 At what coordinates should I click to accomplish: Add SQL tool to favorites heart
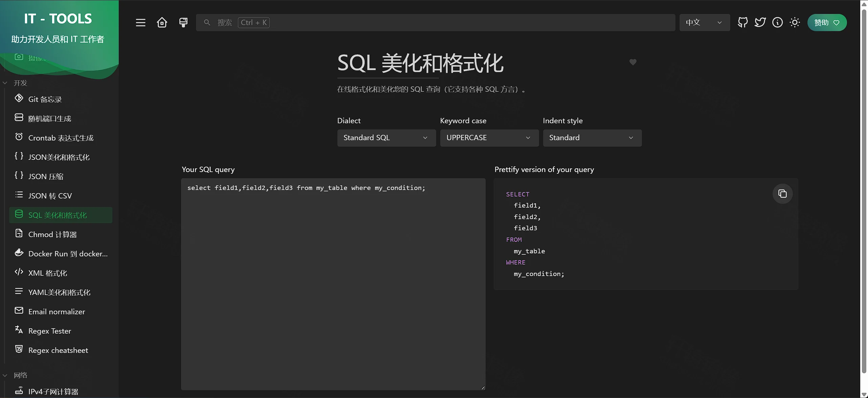632,62
